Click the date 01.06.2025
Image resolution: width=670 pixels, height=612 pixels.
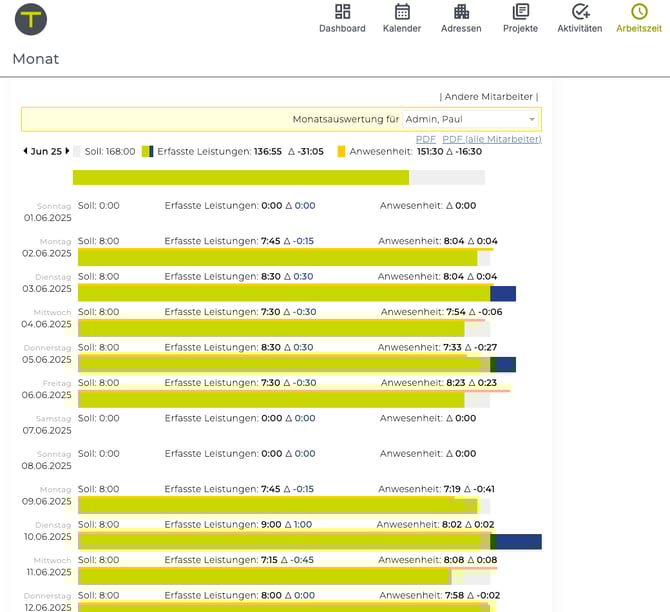[x=47, y=218]
